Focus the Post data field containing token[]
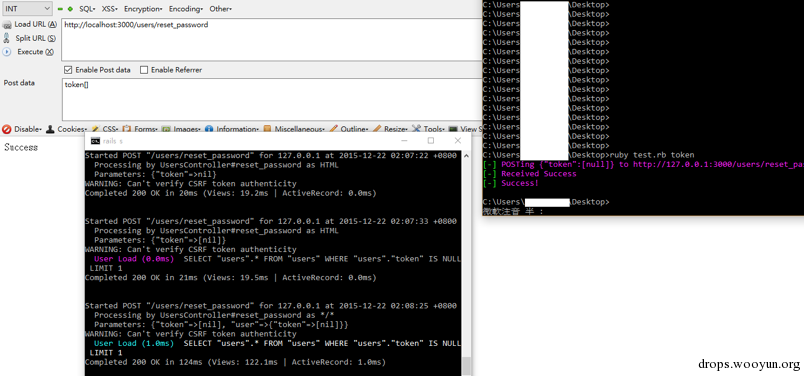Screen dimensions: 804x376 (x=272, y=100)
